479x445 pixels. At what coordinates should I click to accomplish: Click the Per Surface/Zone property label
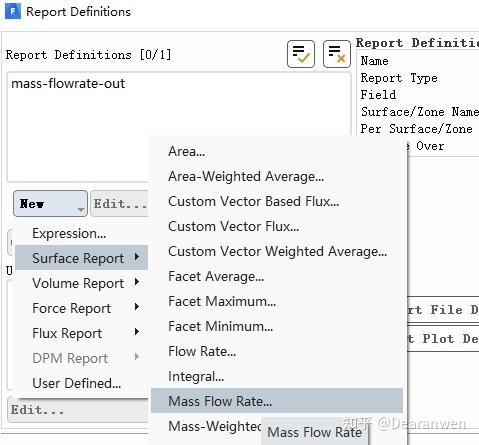[417, 129]
